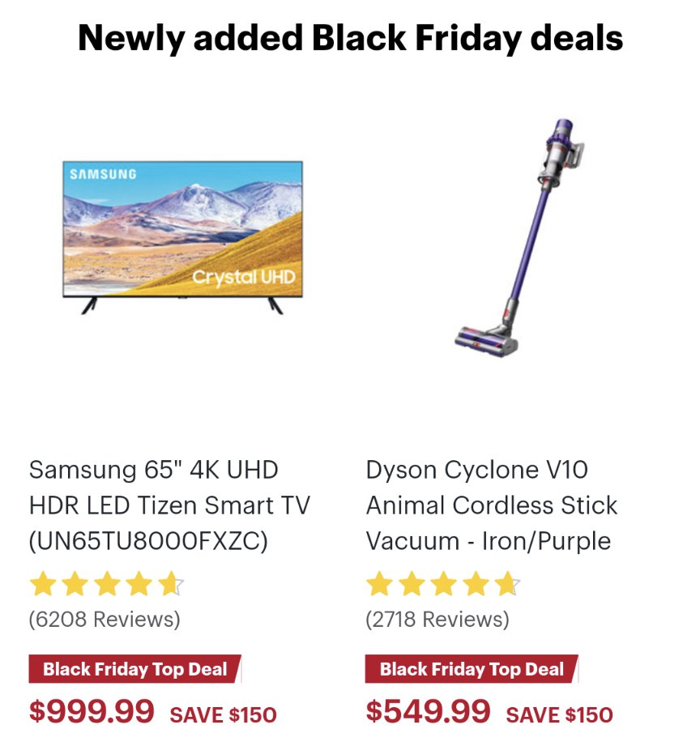Click the Newly added Black Friday deals heading

[x=350, y=38]
